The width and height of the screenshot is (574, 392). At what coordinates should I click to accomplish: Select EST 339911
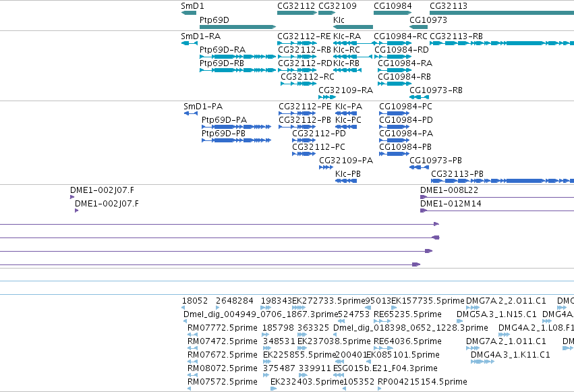[x=303, y=375]
